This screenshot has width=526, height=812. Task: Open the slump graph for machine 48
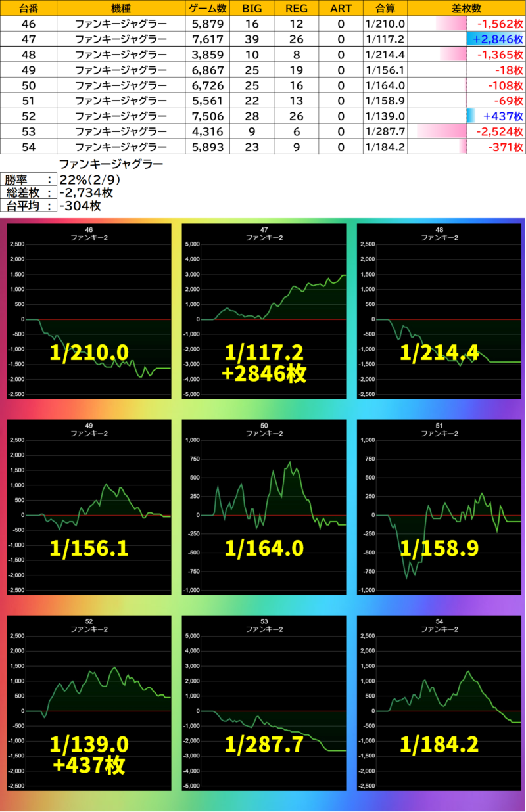pos(439,311)
